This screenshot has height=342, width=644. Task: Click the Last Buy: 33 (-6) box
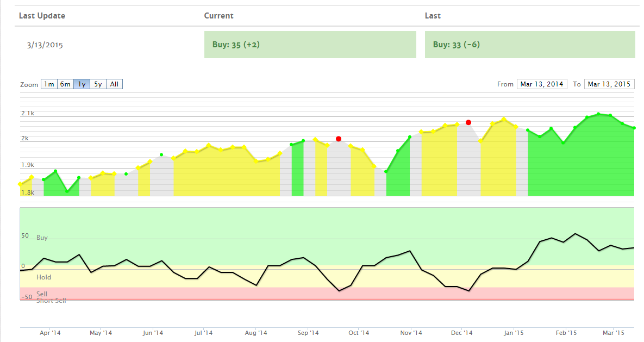(x=530, y=45)
